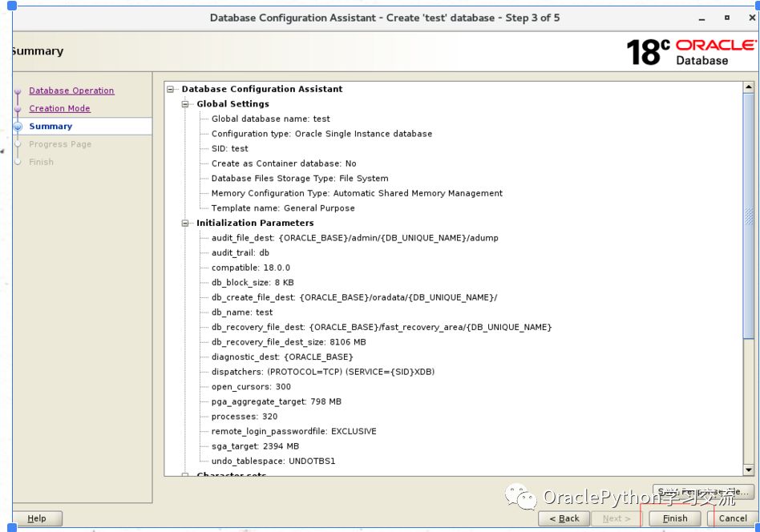Select 'Template name: General Purpose' row
Image resolution: width=760 pixels, height=532 pixels.
click(x=283, y=208)
